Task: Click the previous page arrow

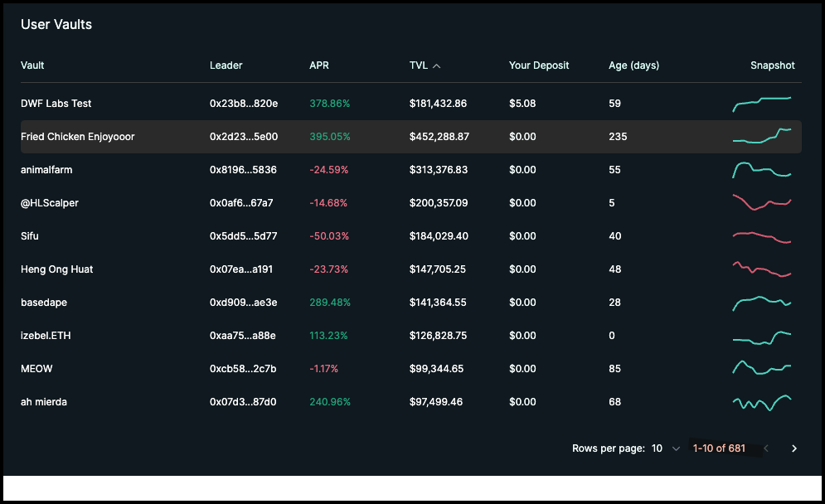Action: [766, 448]
